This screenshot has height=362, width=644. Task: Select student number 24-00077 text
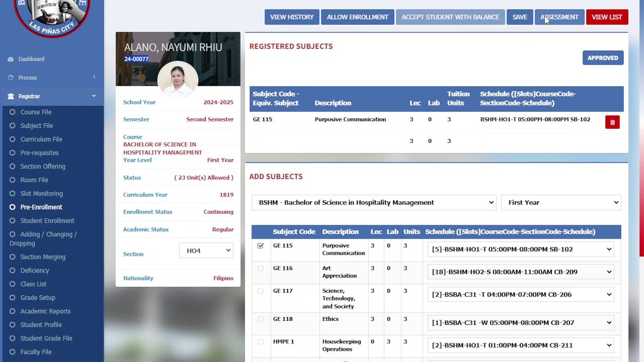tap(136, 59)
